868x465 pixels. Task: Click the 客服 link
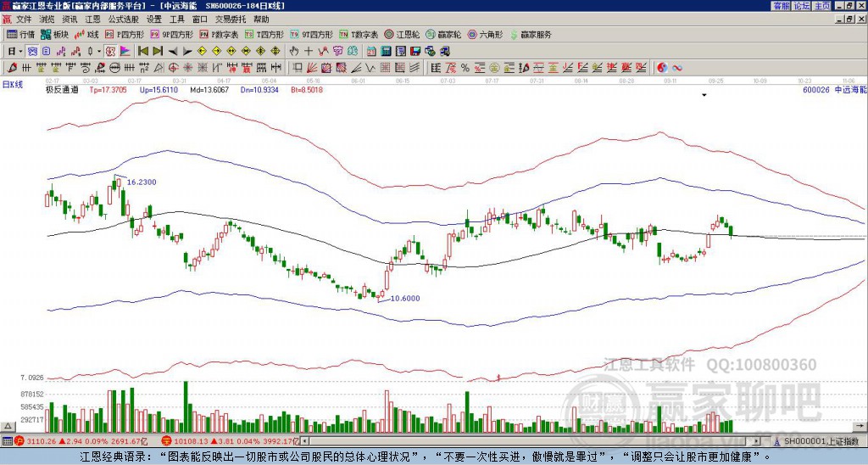tap(781, 6)
